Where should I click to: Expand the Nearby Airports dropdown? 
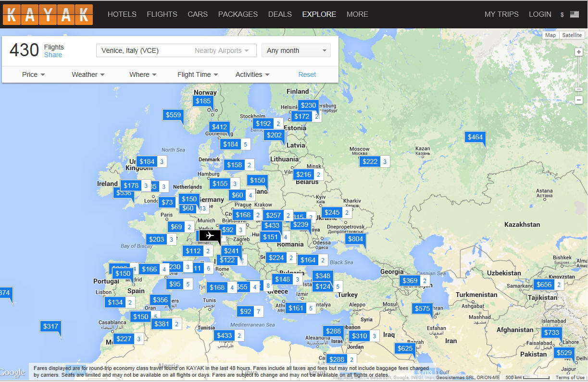pyautogui.click(x=222, y=50)
